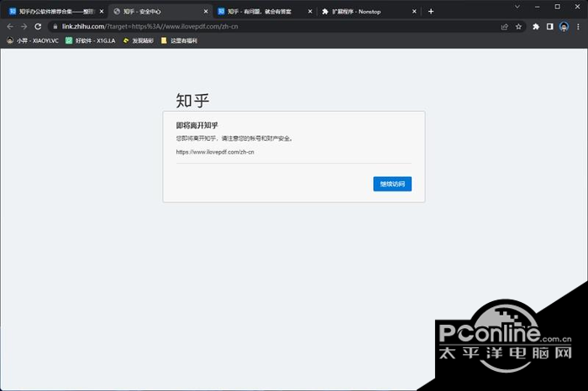
Task: Switch to the 知乎 - 安全中心 tab
Action: pyautogui.click(x=160, y=12)
